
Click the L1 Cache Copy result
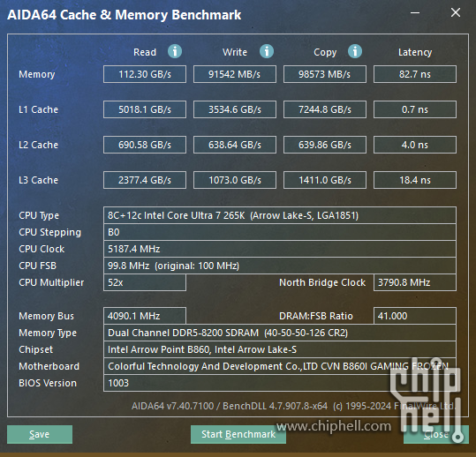click(325, 109)
